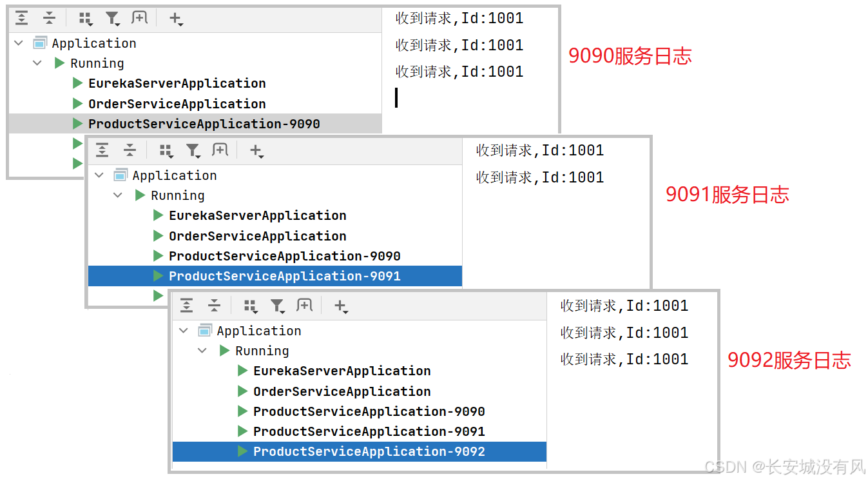Open Group By icon in 9090 window toolbar

coord(86,19)
